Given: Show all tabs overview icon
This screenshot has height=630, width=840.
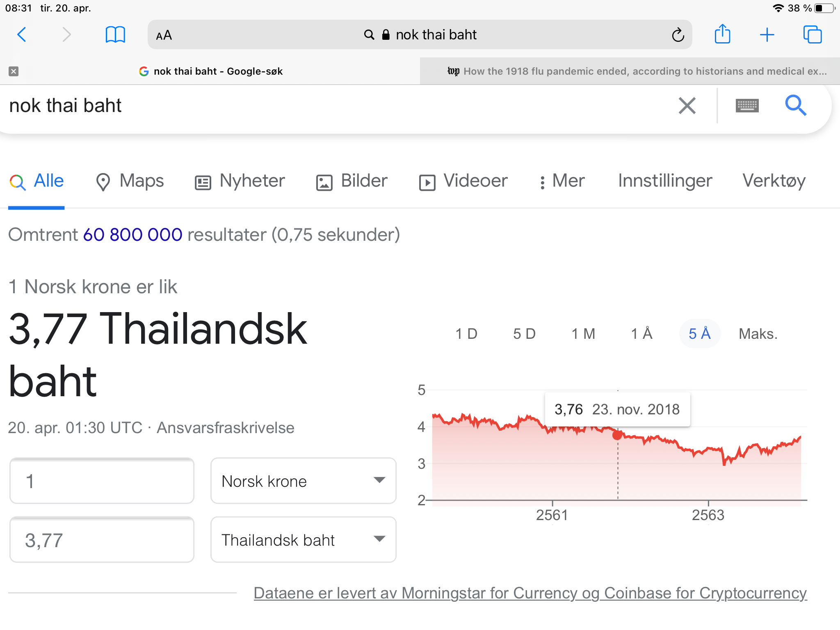Looking at the screenshot, I should (x=812, y=34).
